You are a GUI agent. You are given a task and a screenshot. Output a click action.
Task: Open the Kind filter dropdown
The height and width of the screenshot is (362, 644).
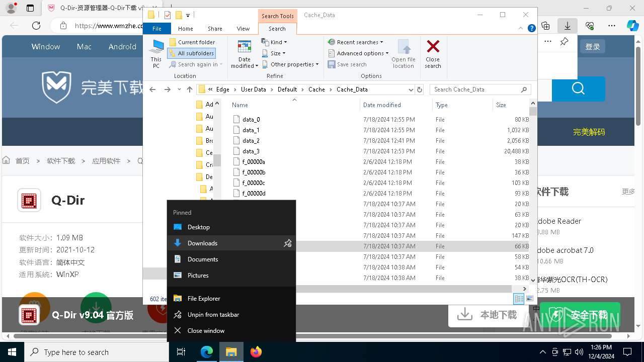(275, 42)
